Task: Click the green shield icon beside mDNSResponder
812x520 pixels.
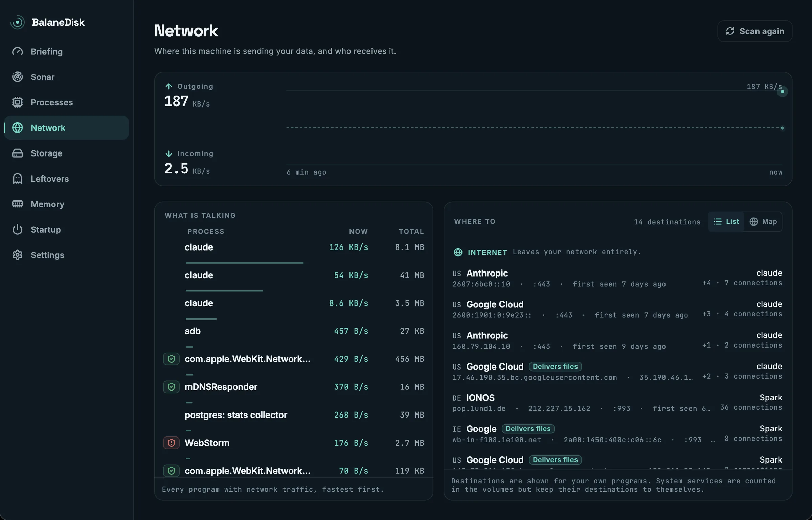Action: click(x=171, y=387)
